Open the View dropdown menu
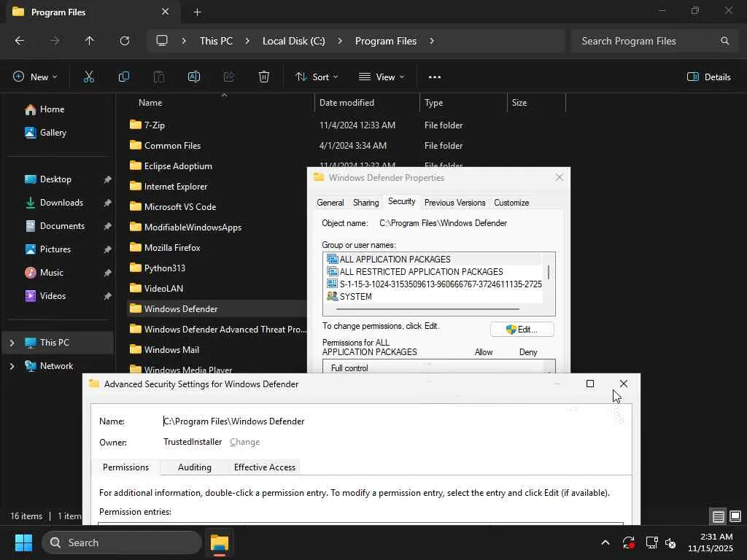Image resolution: width=747 pixels, height=560 pixels. point(381,77)
